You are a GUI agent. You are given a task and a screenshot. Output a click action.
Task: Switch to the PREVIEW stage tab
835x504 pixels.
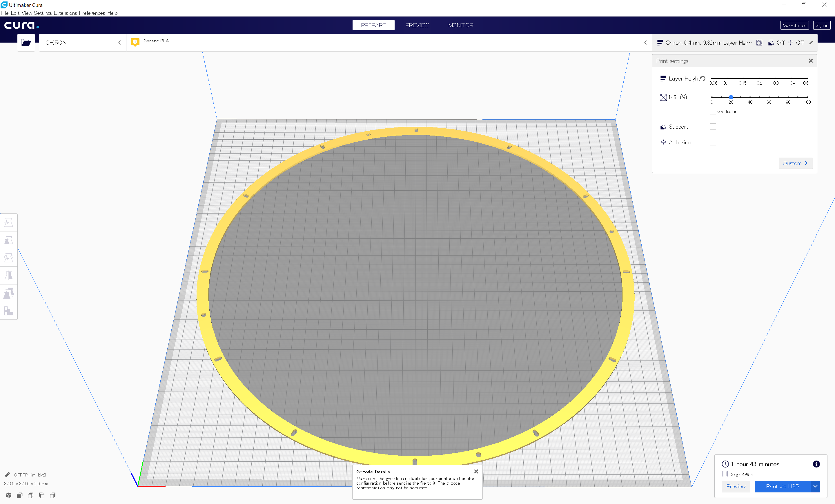pos(417,25)
